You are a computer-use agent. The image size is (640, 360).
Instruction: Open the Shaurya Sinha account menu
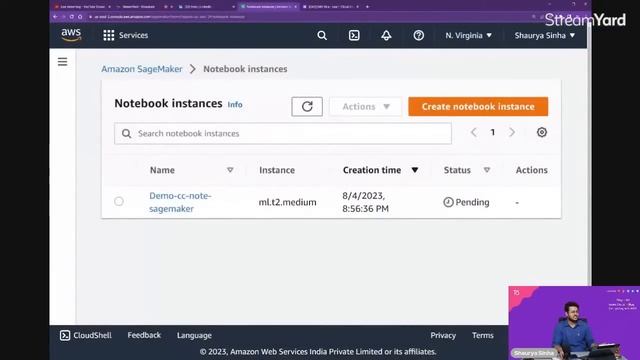(544, 36)
